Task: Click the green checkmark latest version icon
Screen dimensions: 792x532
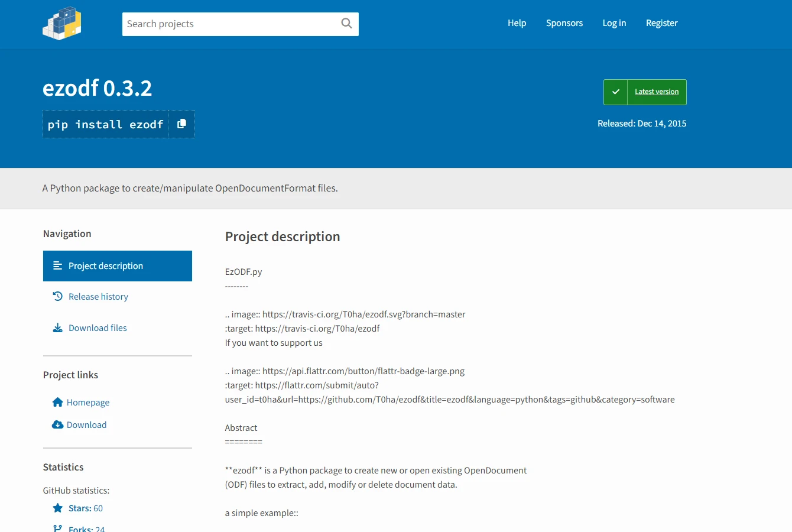Action: 615,92
